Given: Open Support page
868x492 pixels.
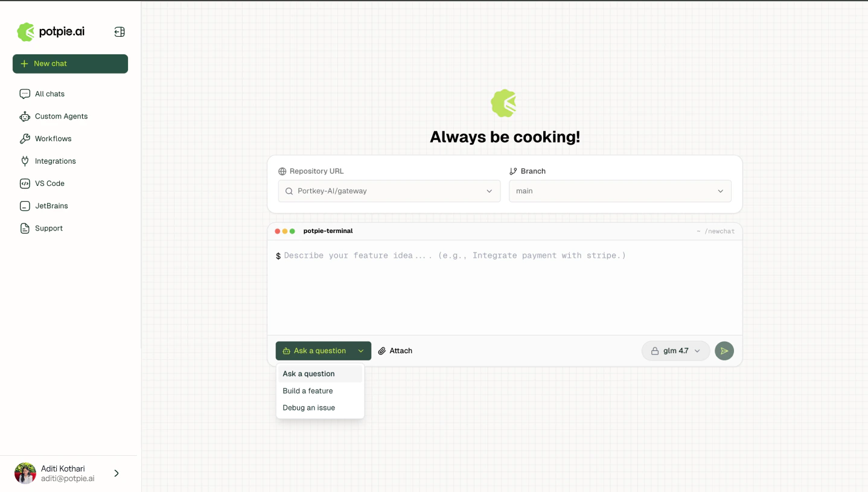Looking at the screenshot, I should tap(49, 228).
